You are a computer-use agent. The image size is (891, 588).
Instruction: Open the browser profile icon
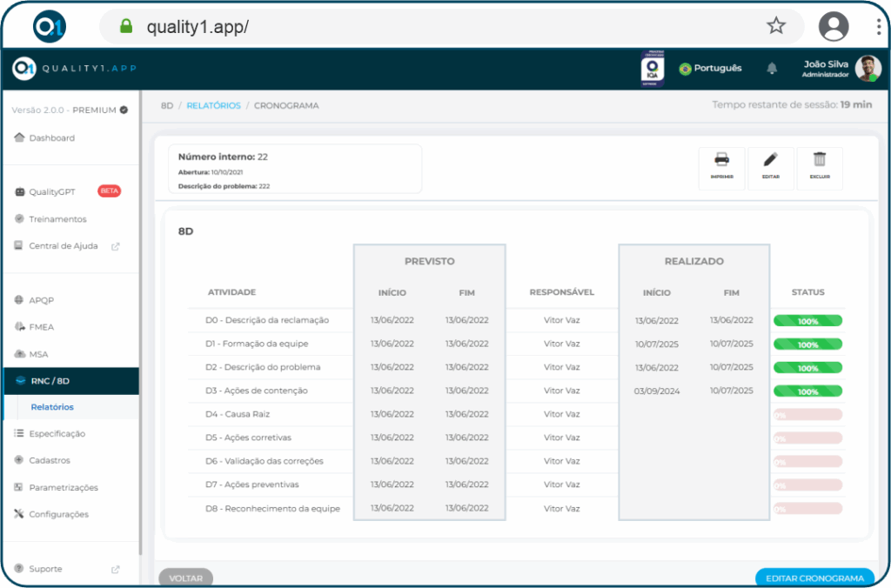(833, 26)
